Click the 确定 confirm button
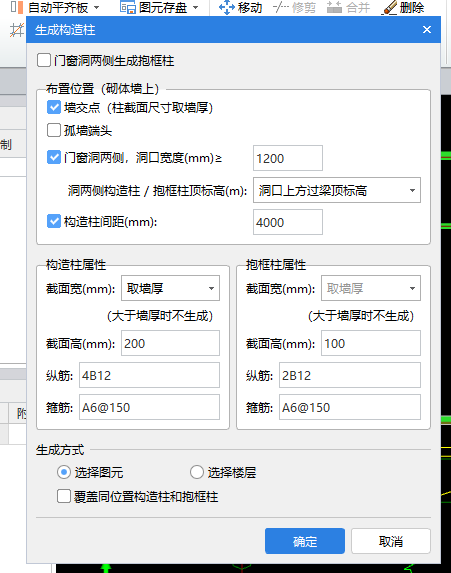 tap(305, 541)
